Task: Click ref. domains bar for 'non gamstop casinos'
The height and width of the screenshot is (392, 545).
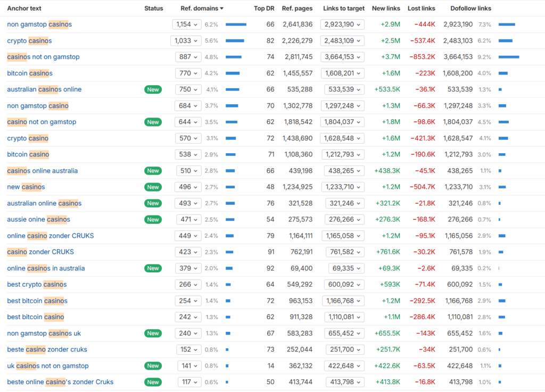Action: [236, 24]
